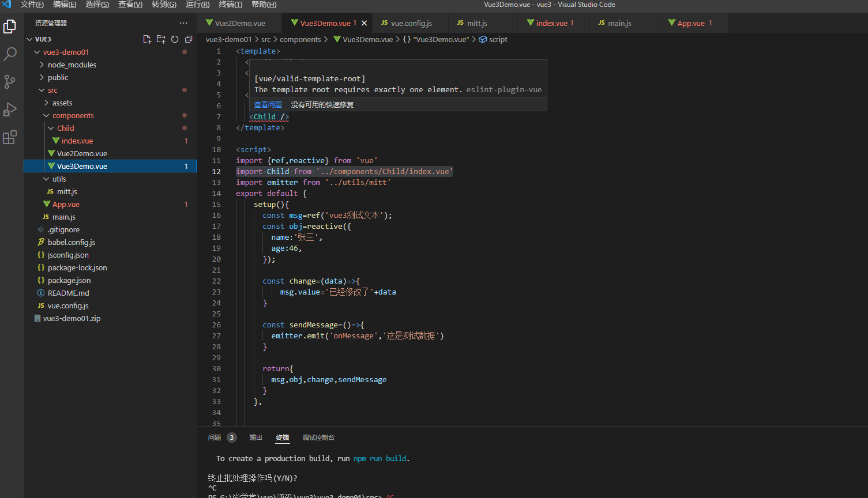Open babel.config.js in the file tree

point(72,242)
